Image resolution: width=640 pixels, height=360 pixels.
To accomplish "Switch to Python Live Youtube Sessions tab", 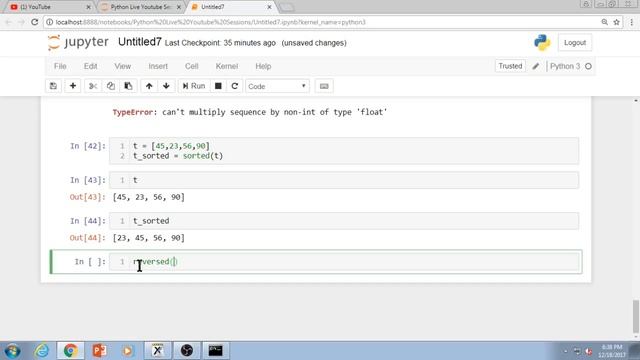I will click(140, 7).
